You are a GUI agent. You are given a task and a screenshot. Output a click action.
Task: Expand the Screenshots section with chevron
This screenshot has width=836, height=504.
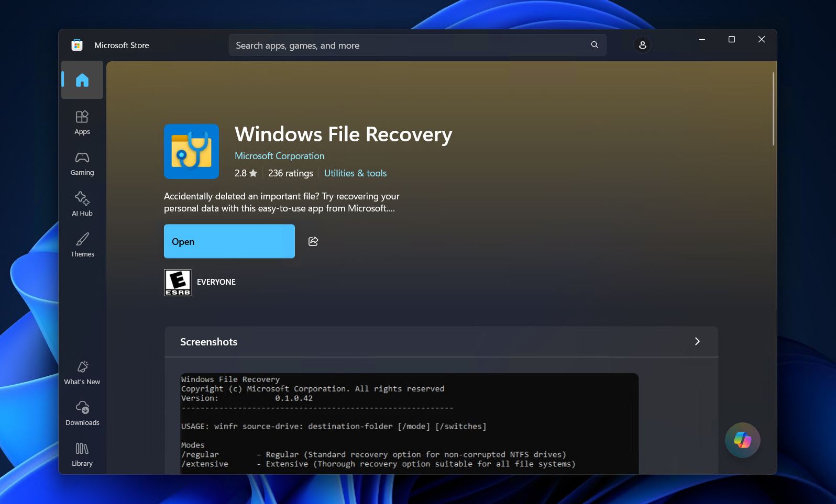click(697, 341)
